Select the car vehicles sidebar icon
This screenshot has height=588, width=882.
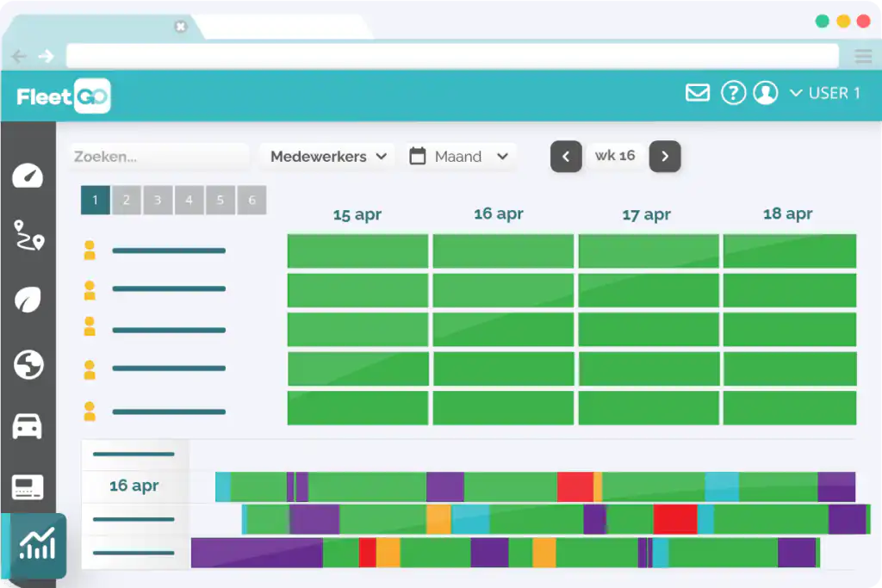point(27,426)
